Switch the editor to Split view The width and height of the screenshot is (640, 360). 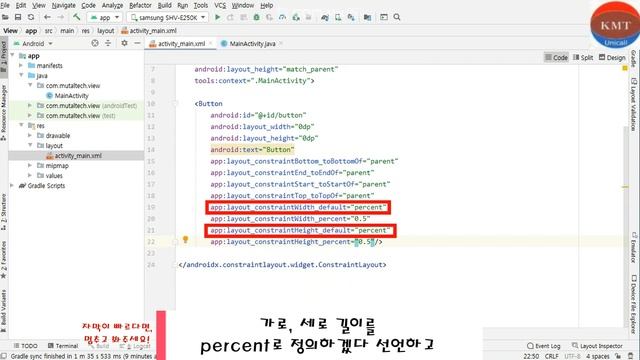(583, 58)
